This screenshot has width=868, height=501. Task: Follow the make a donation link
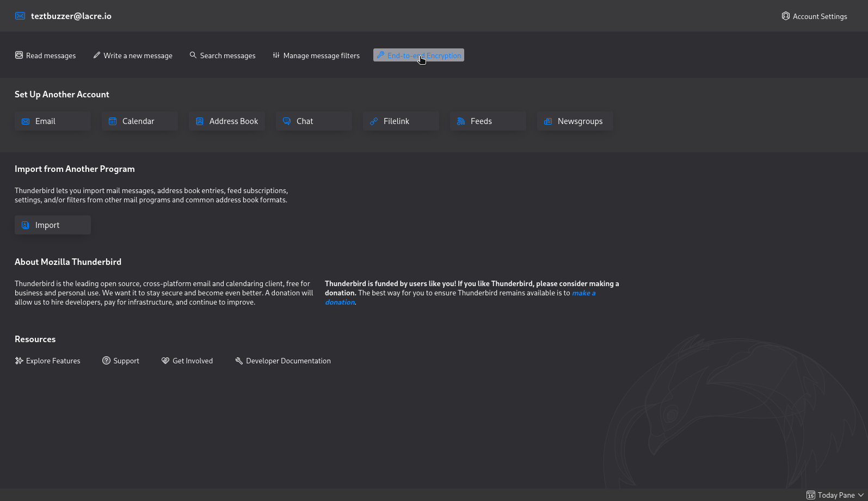(x=583, y=293)
